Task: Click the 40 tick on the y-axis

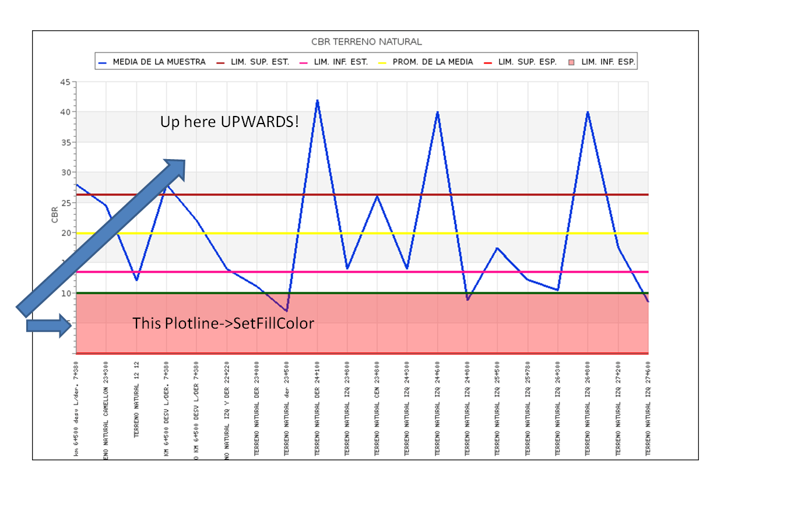Action: click(65, 112)
